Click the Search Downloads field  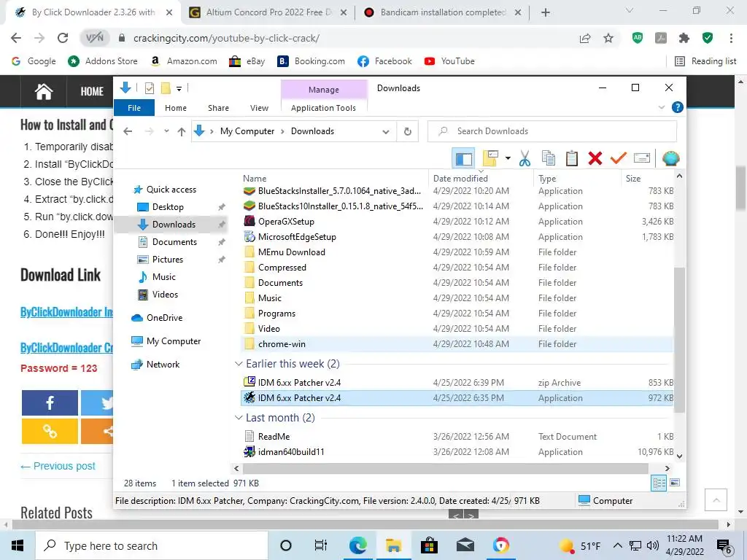552,131
